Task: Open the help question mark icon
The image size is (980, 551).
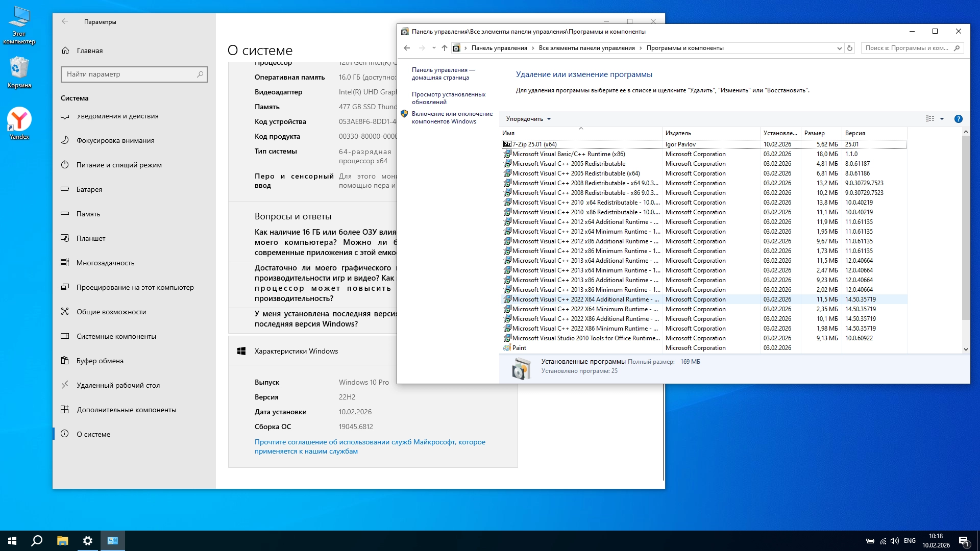Action: [x=958, y=119]
